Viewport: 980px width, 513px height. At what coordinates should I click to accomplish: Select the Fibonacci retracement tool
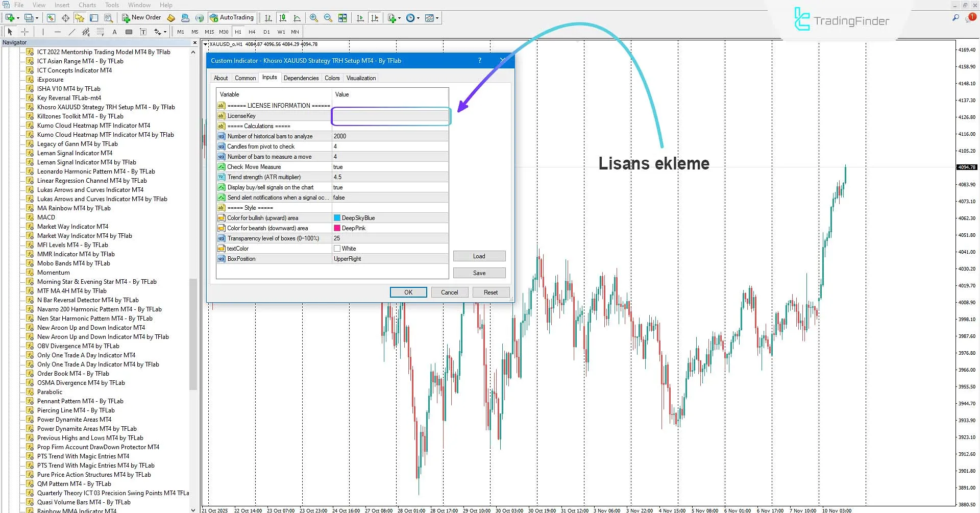coord(100,32)
